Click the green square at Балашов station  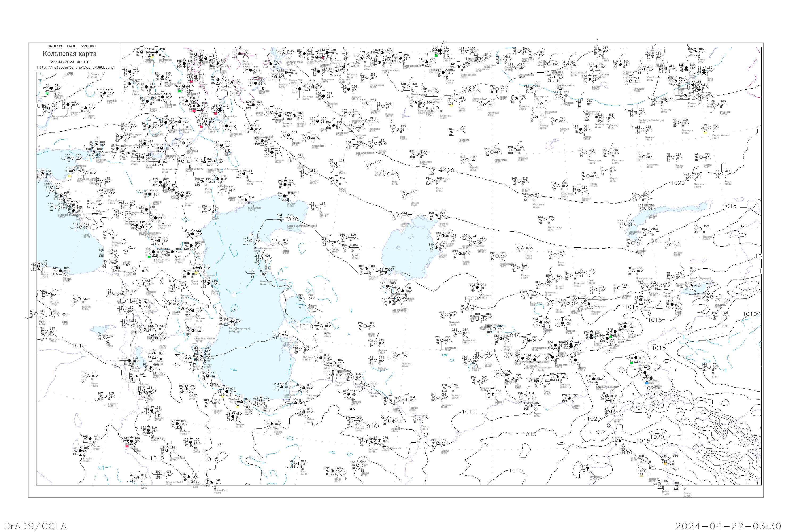pyautogui.click(x=180, y=91)
